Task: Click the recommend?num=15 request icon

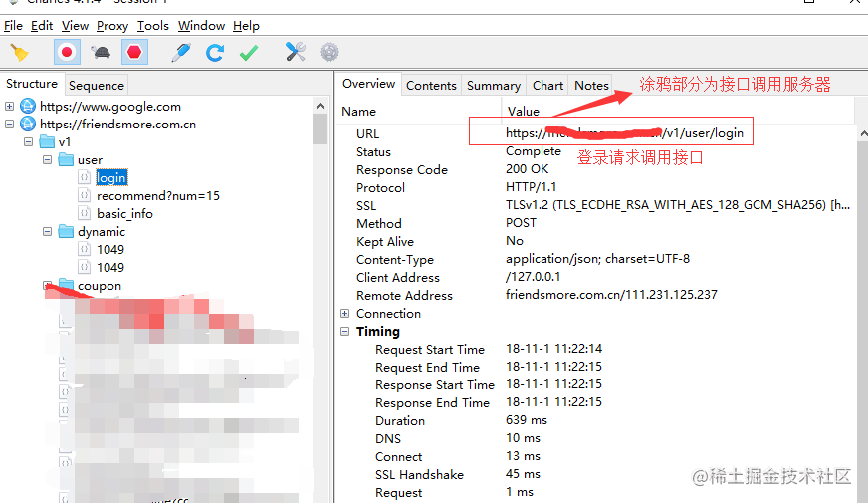Action: 85,195
